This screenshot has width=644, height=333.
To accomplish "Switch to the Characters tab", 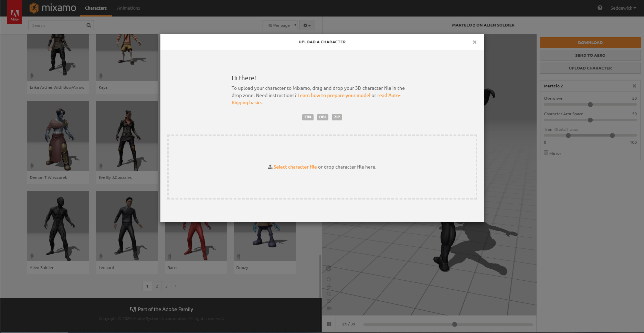I will coord(96,8).
